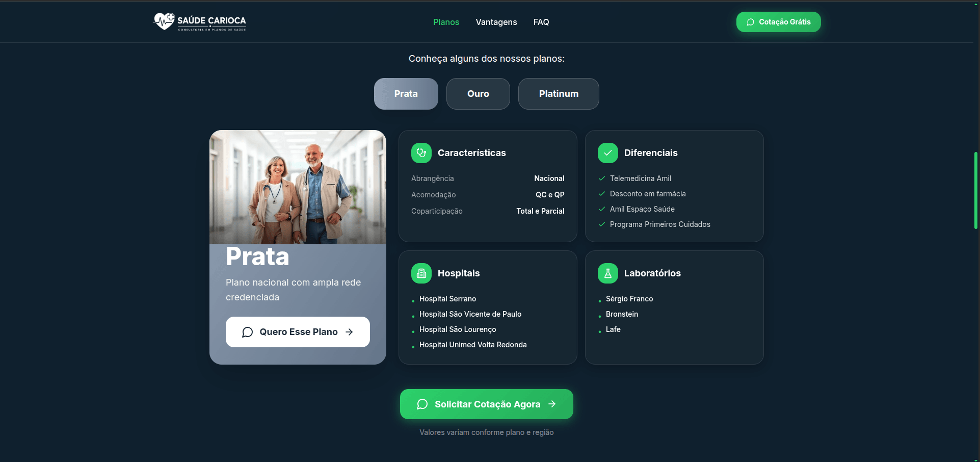Click the check icon next to Programa Primeiros Cuidados
980x462 pixels.
pyautogui.click(x=602, y=224)
